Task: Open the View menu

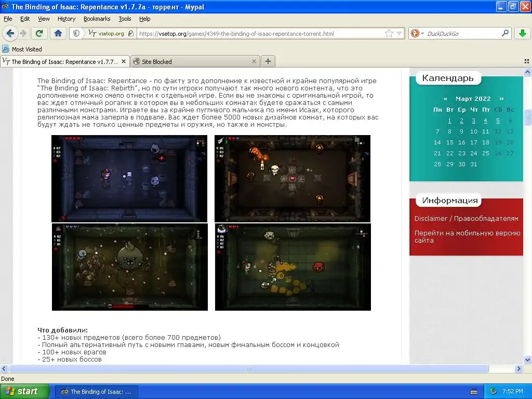Action: coord(44,19)
